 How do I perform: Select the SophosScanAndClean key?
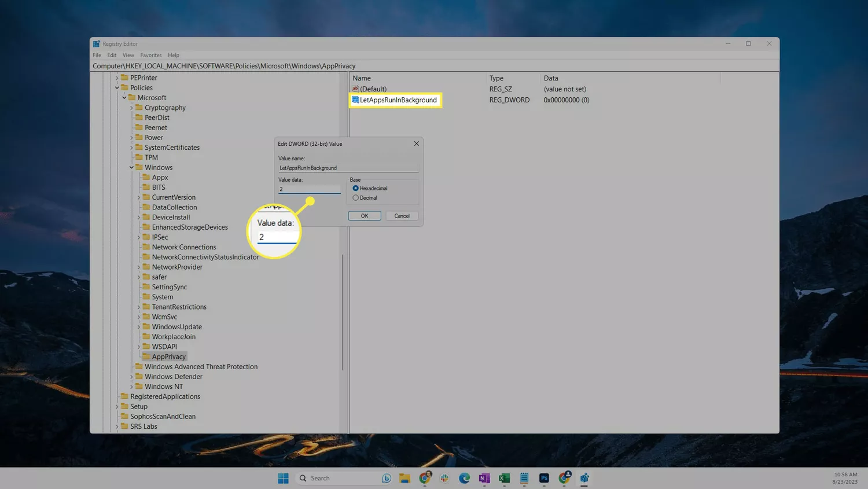coord(163,417)
